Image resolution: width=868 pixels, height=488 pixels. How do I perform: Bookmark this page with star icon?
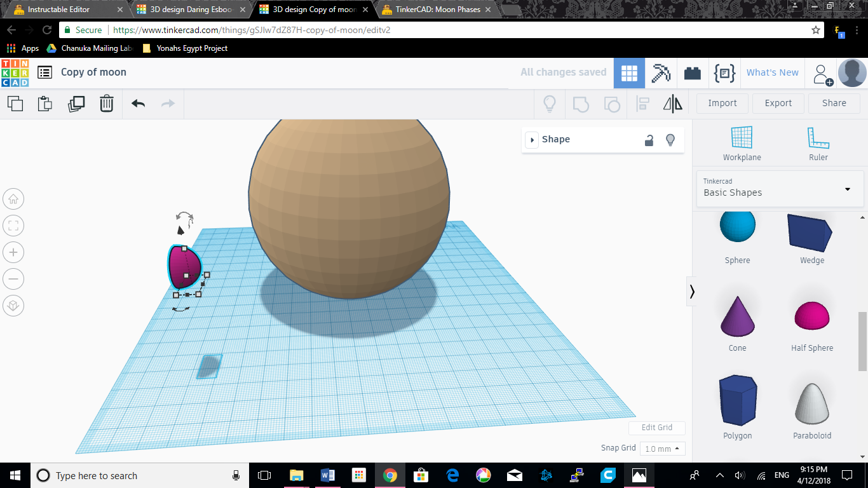click(816, 30)
